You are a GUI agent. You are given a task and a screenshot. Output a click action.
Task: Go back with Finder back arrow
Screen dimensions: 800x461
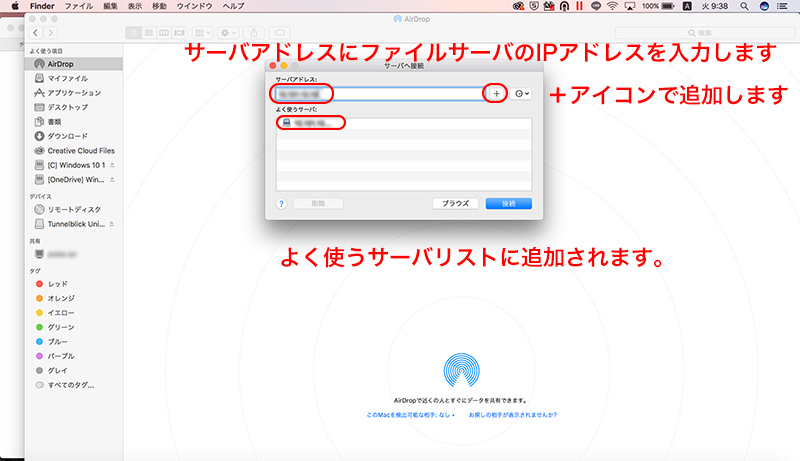(35, 33)
